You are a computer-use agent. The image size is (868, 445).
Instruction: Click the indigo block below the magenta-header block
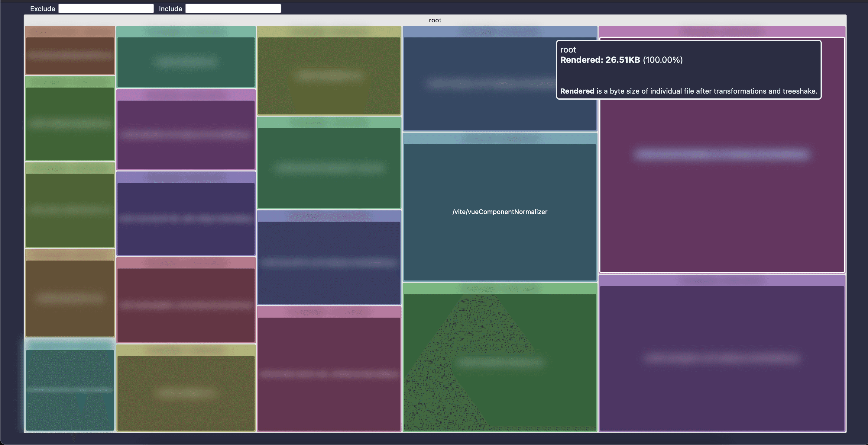coord(186,219)
